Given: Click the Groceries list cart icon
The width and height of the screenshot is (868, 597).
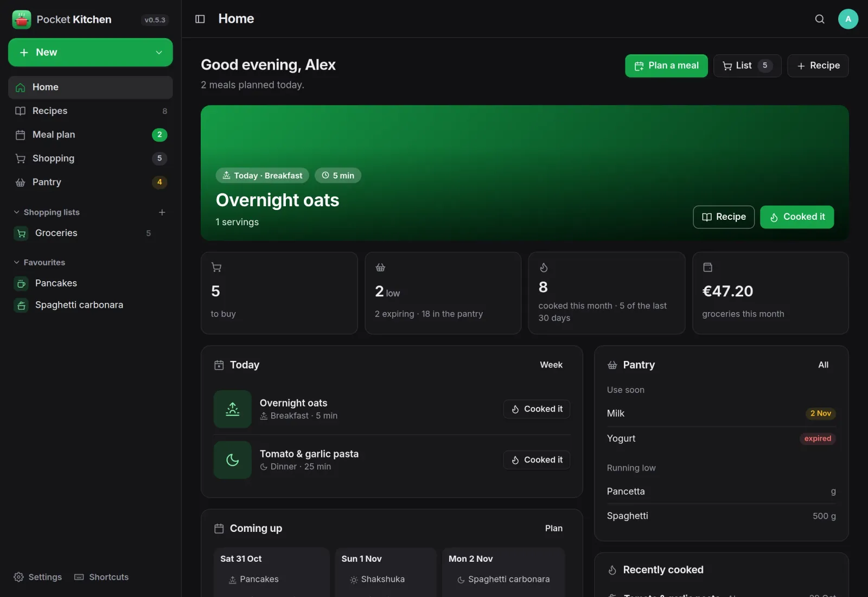Looking at the screenshot, I should pyautogui.click(x=21, y=233).
